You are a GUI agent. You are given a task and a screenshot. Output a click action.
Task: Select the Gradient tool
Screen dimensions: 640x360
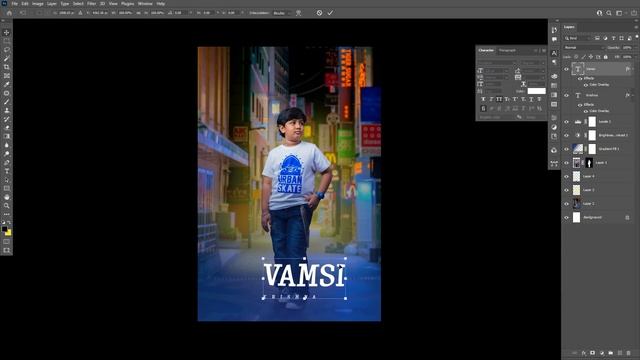(7, 136)
